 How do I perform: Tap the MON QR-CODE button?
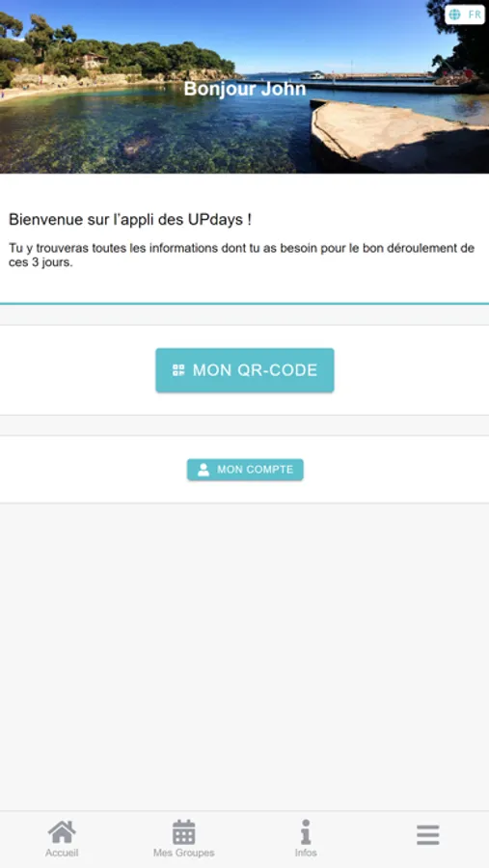245,370
